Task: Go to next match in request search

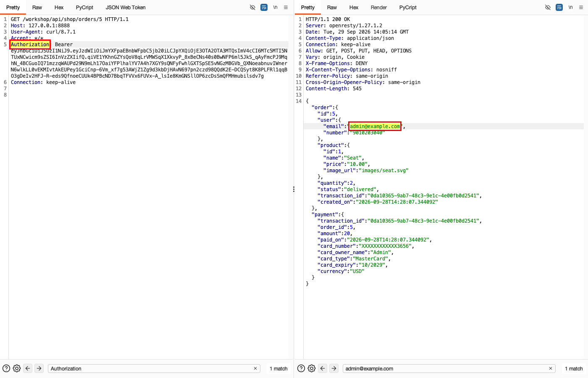Action: click(x=39, y=368)
